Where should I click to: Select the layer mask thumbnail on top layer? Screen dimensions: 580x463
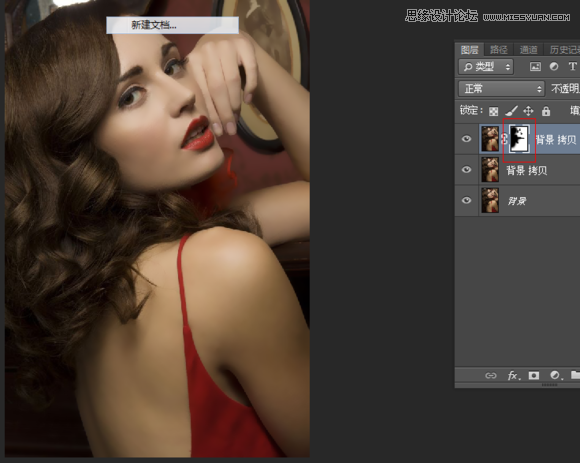(519, 139)
